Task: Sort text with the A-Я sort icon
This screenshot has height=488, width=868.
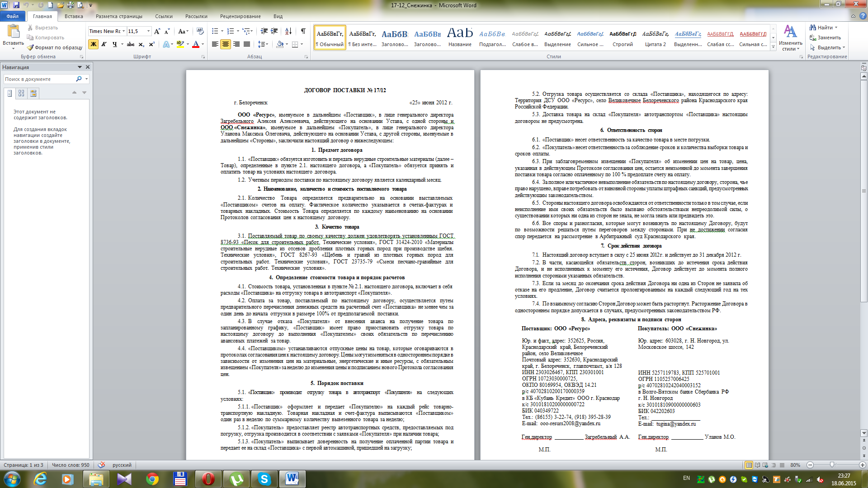Action: pos(288,31)
